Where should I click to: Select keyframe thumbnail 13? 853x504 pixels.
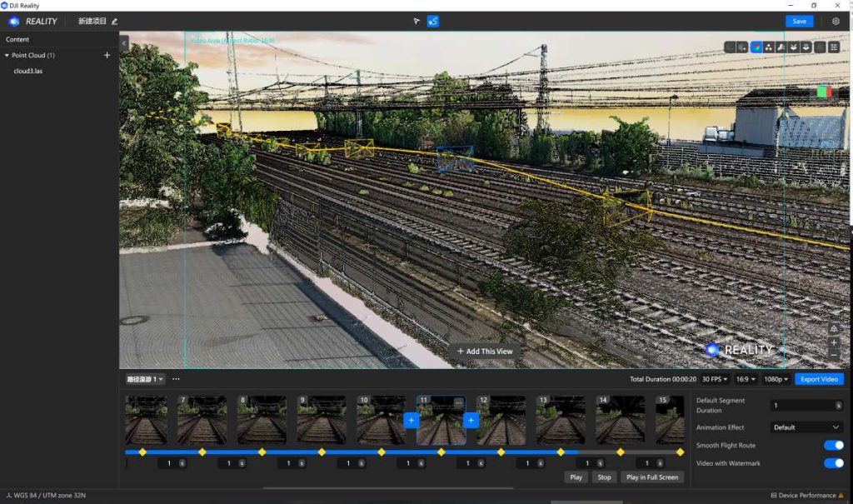pos(560,421)
